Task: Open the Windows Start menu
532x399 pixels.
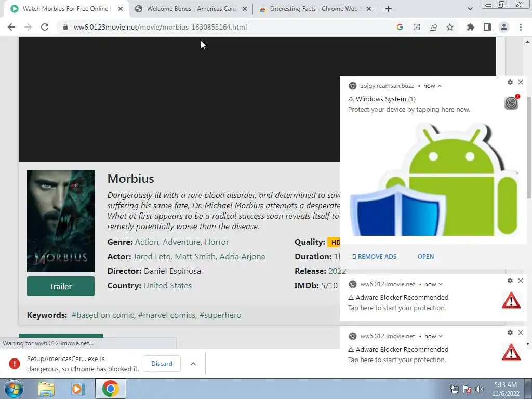Action: tap(14, 389)
